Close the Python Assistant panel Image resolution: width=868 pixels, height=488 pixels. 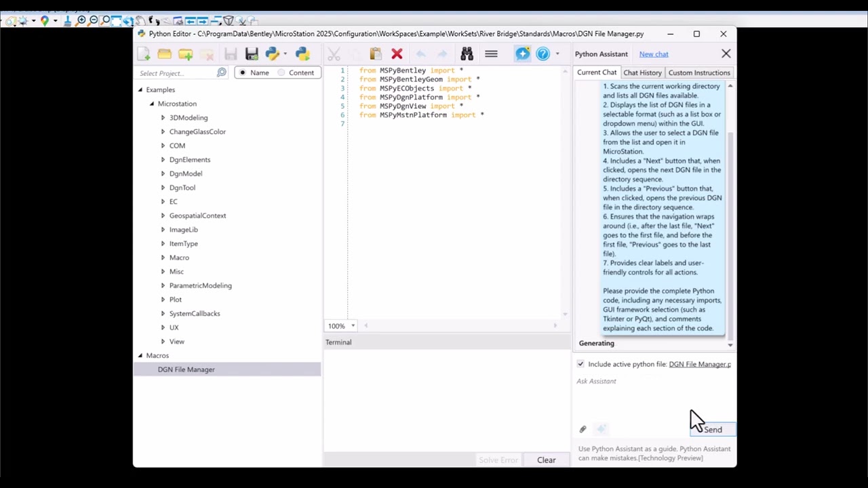tap(726, 54)
